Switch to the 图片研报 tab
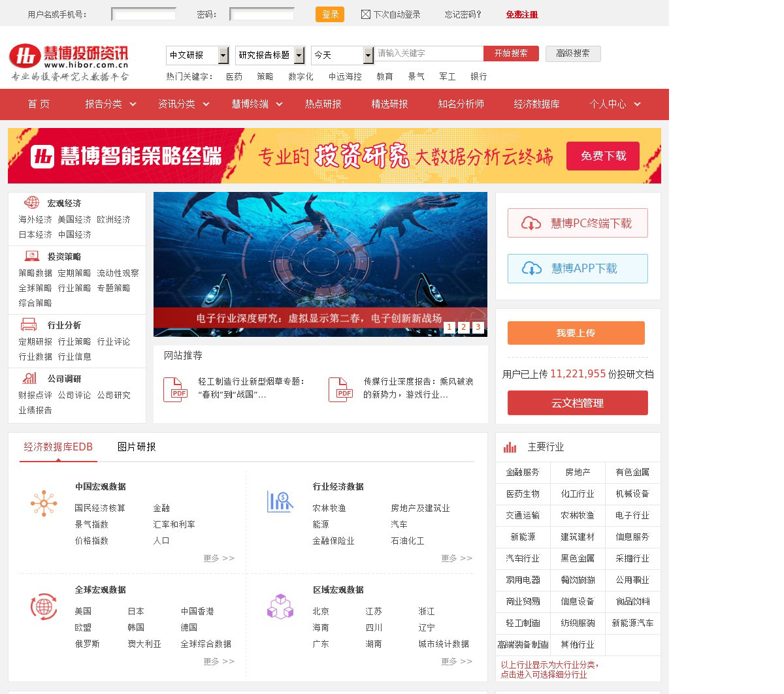784x694 pixels. tap(137, 447)
